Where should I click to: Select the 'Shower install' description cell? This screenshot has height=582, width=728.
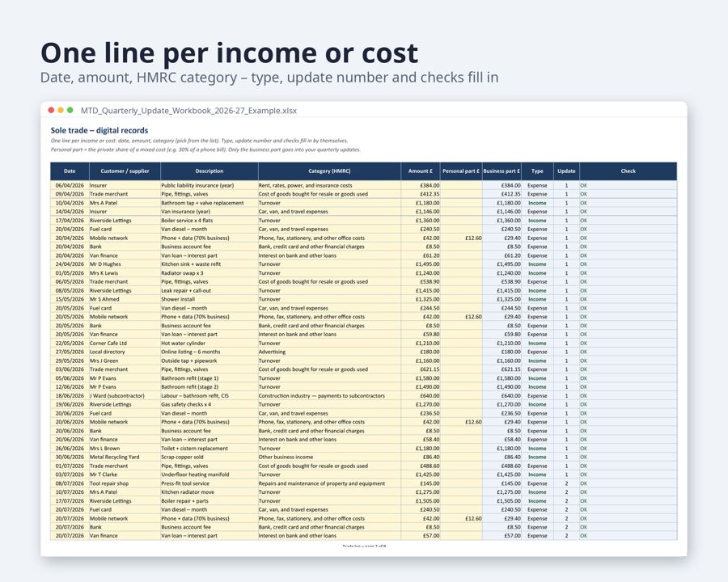click(210, 299)
